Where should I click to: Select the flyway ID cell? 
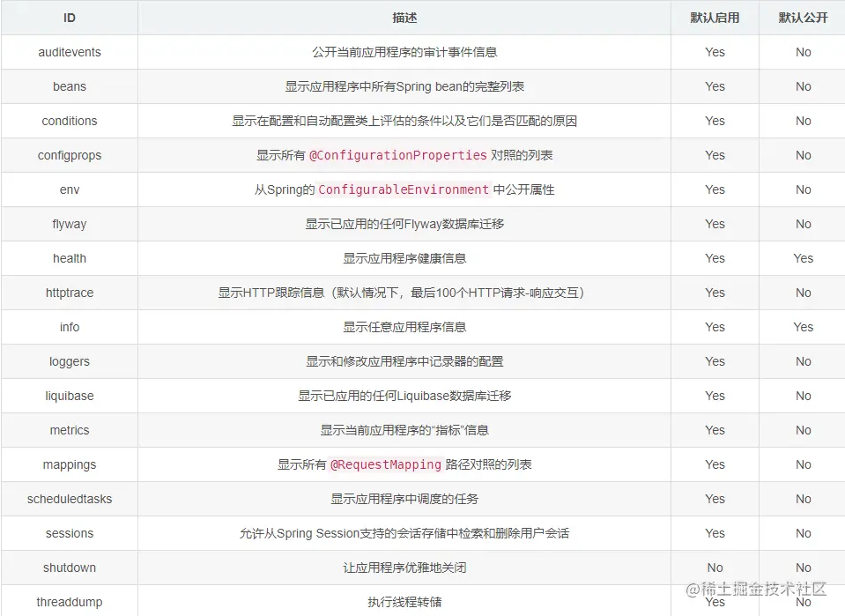coord(70,224)
